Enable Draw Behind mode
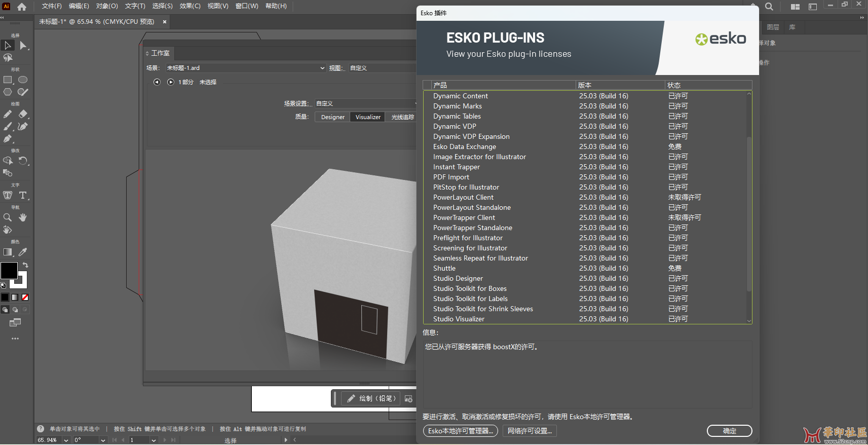Image resolution: width=868 pixels, height=445 pixels. point(15,310)
